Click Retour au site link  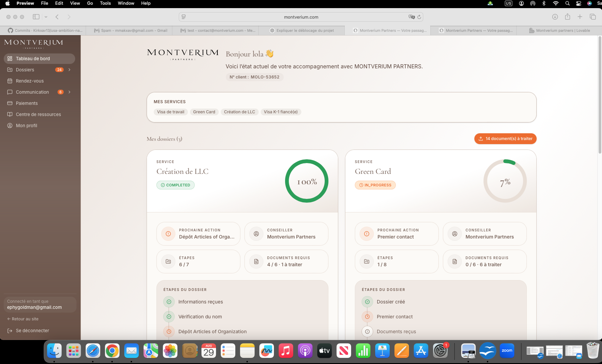point(23,319)
